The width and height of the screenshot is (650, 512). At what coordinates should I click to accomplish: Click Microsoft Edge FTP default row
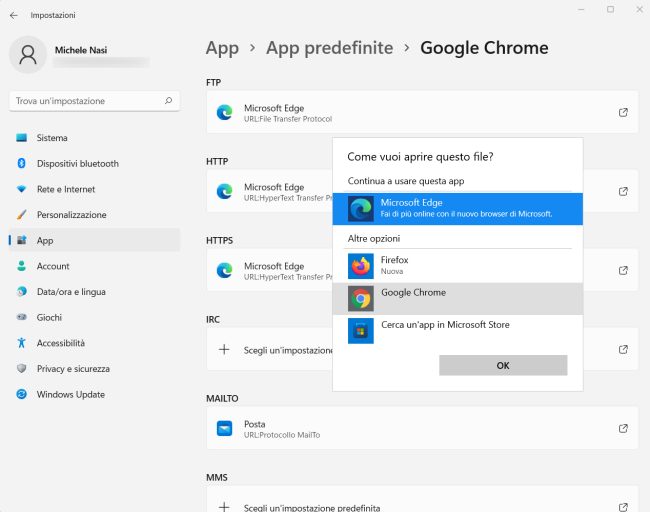pyautogui.click(x=422, y=112)
